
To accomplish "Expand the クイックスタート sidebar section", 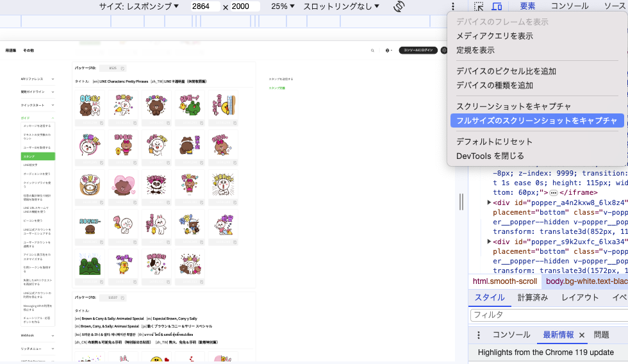I will (x=38, y=105).
